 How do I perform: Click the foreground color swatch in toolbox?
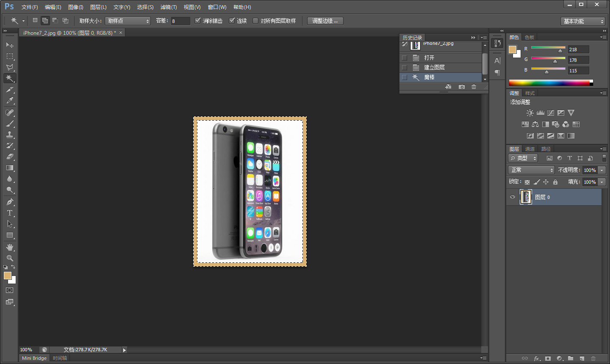[x=7, y=276]
